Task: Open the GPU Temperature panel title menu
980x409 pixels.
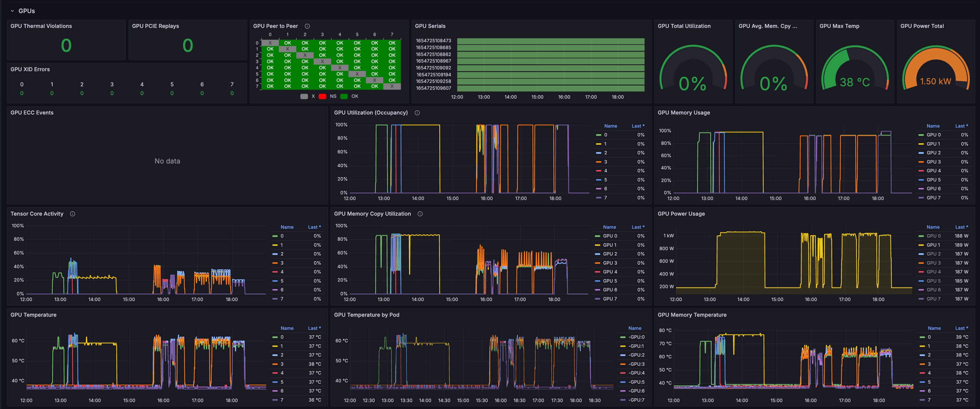Action: click(34, 315)
